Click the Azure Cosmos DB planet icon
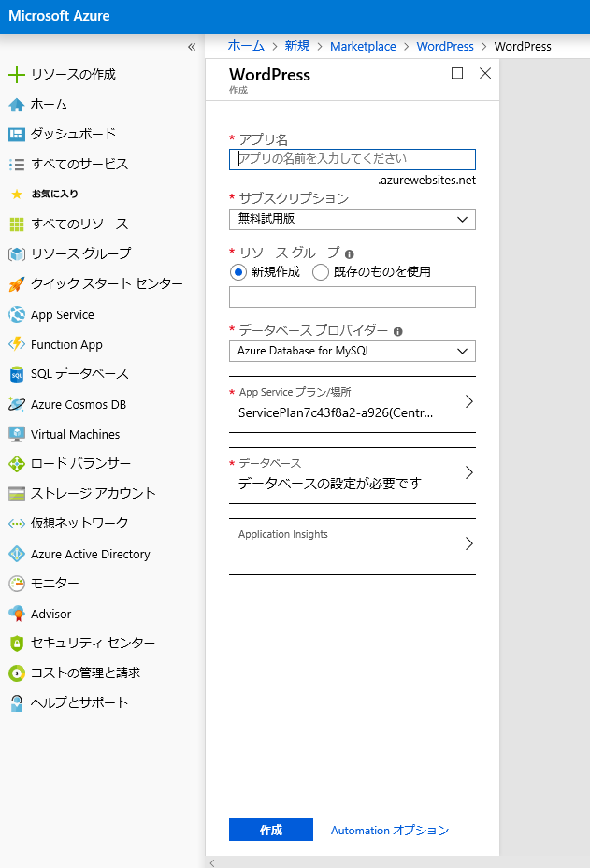Viewport: 590px width, 868px height. tap(17, 404)
